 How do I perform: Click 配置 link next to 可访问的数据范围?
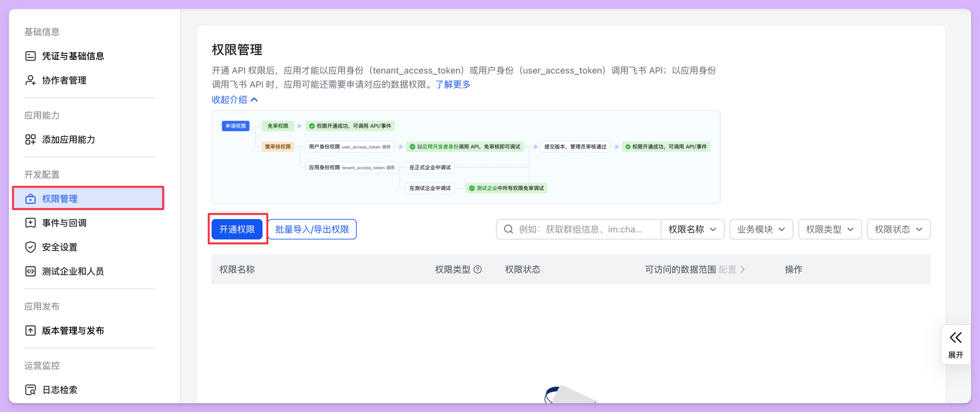[x=732, y=269]
